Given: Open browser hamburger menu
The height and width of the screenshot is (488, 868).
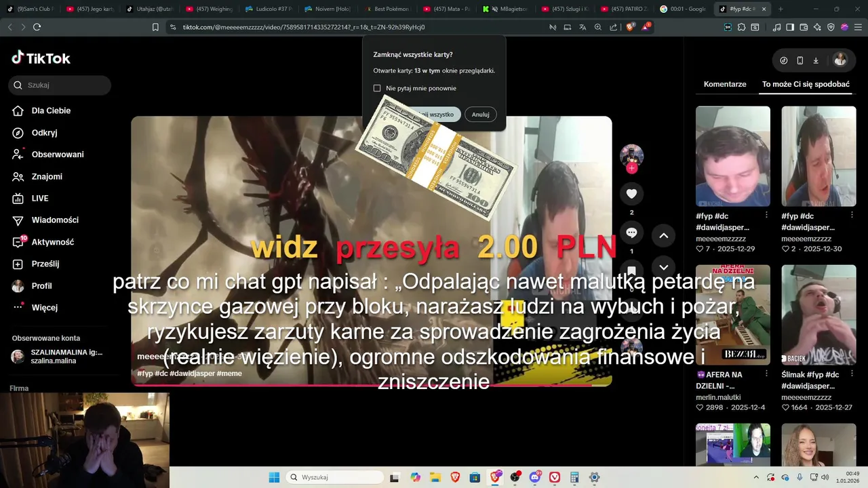Looking at the screenshot, I should [858, 27].
